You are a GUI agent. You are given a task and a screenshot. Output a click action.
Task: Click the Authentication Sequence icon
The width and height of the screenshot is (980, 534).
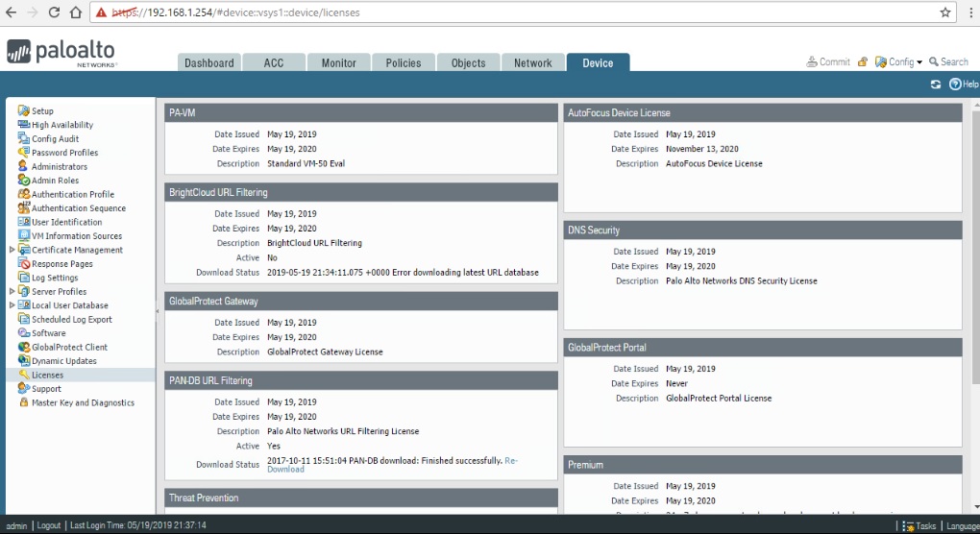(24, 207)
